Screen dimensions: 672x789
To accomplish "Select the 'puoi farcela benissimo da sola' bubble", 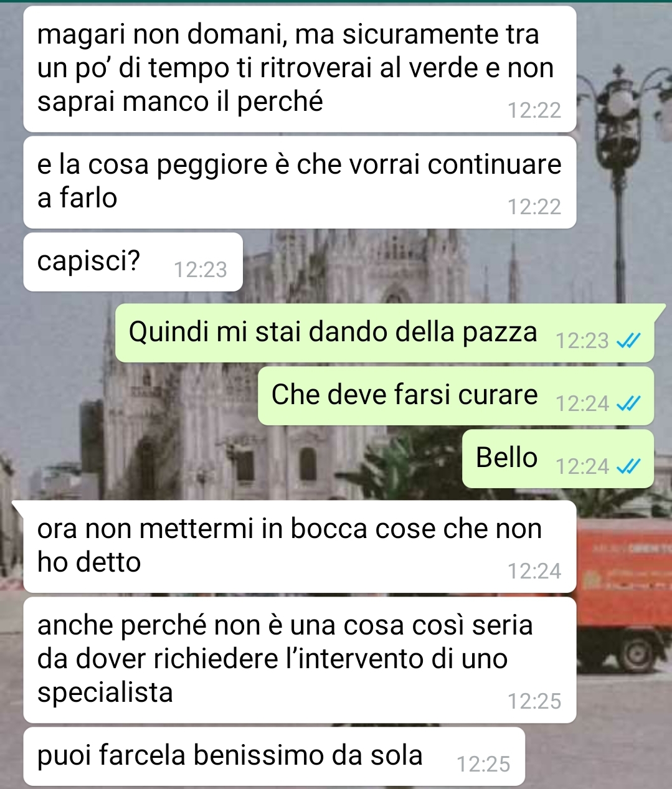I will (x=274, y=756).
